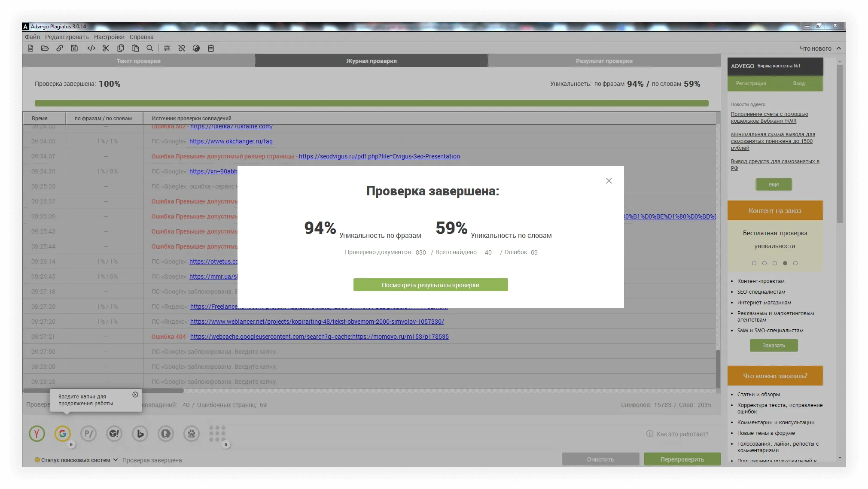Click the sliders settings toolbar icon
This screenshot has height=489, width=868.
(x=167, y=48)
